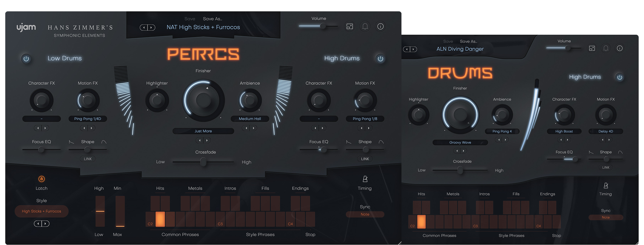Click the Ambience knob in PERCS
This screenshot has width=644, height=245.
tap(250, 100)
